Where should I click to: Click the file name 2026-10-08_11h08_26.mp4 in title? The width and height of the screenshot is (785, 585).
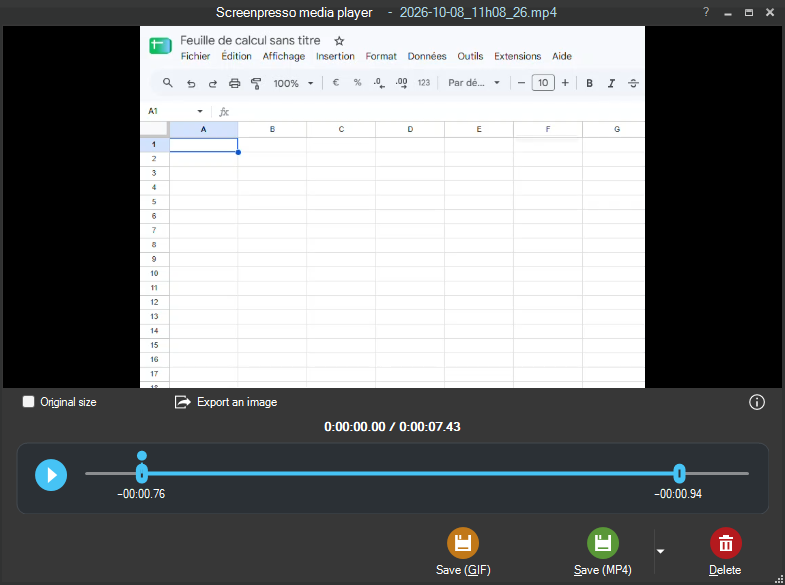(x=478, y=13)
